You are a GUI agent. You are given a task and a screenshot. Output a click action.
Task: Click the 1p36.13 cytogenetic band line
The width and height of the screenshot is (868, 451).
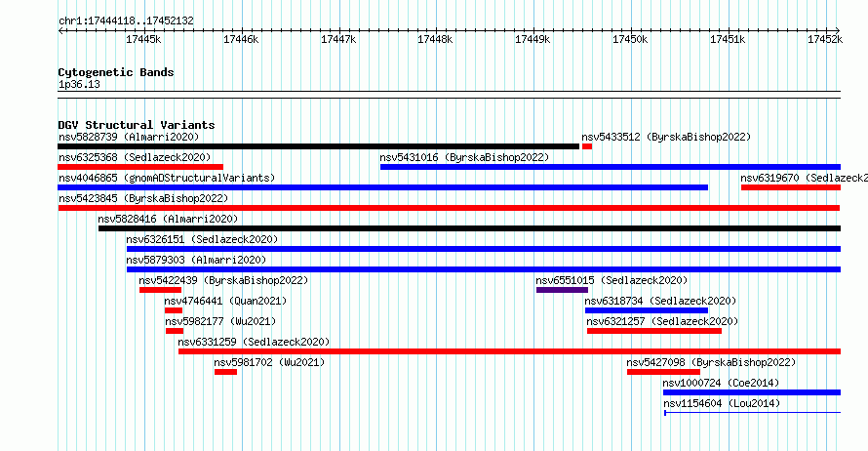[x=449, y=95]
